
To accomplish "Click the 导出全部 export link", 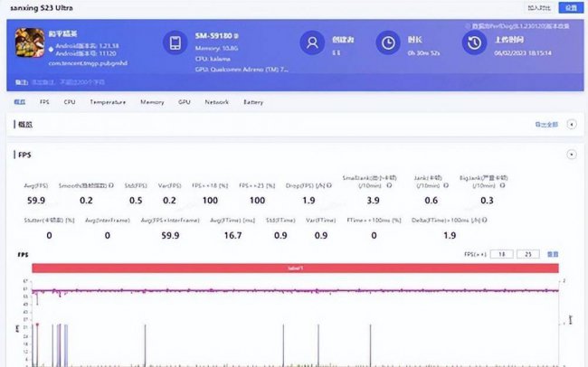I will coord(546,125).
